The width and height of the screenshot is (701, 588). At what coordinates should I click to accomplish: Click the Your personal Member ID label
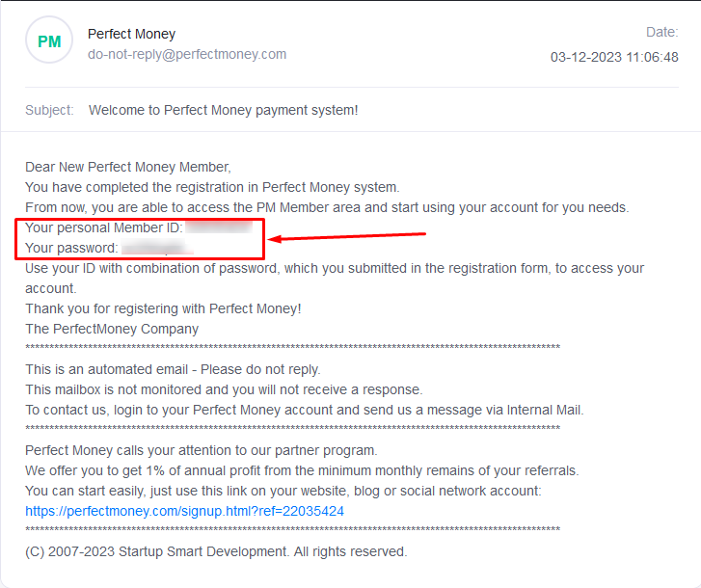click(104, 227)
